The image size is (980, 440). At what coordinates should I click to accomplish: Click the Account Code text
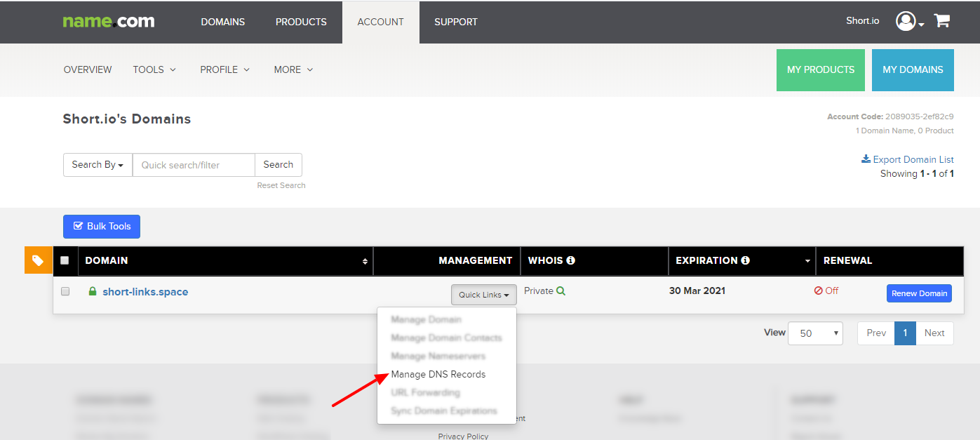point(890,116)
